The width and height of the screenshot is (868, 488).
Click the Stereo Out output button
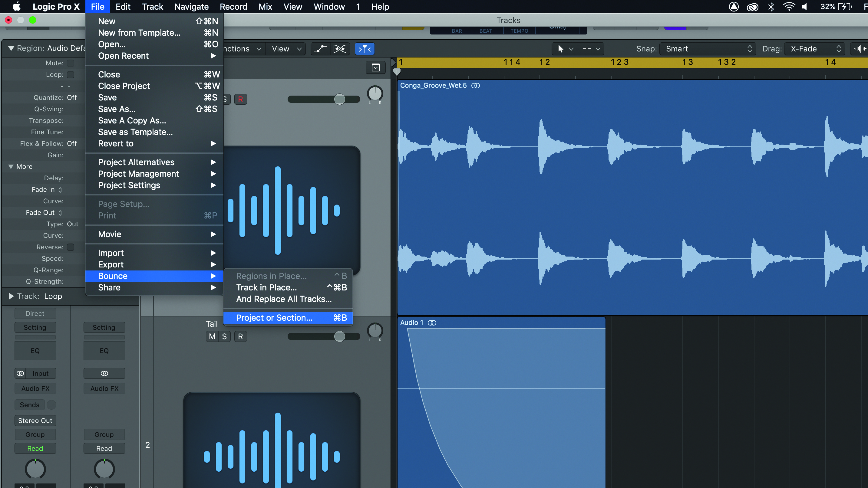tap(35, 420)
